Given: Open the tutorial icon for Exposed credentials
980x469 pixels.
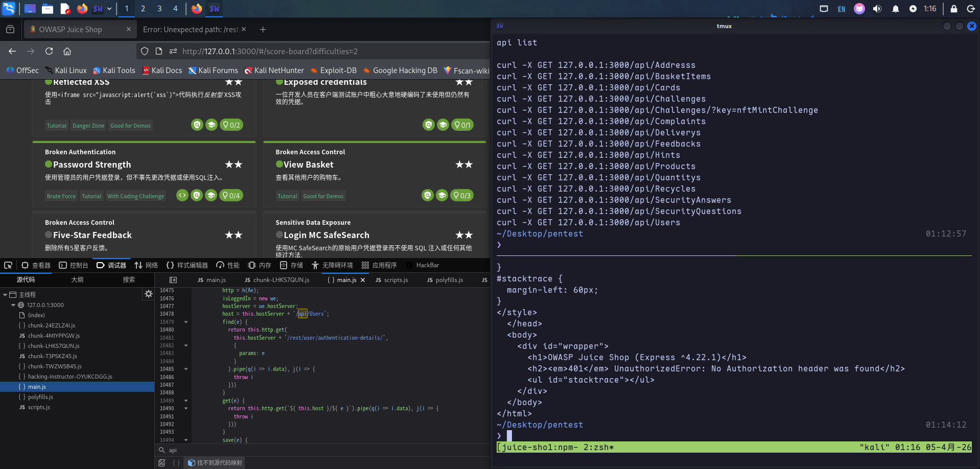Looking at the screenshot, I should pyautogui.click(x=443, y=125).
